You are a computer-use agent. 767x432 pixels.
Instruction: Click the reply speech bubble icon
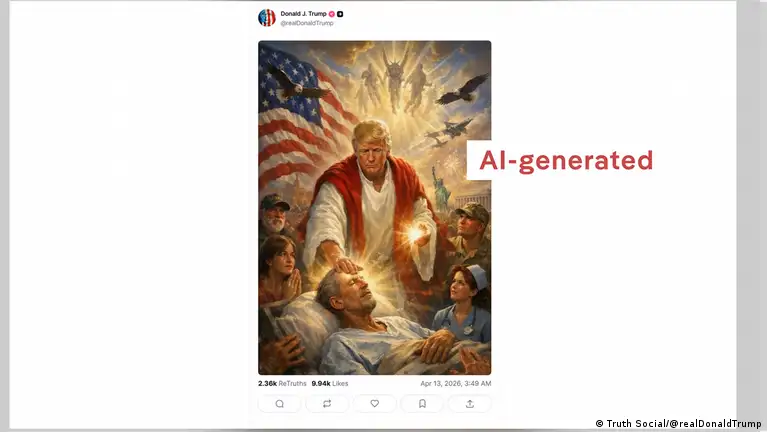pyautogui.click(x=279, y=404)
